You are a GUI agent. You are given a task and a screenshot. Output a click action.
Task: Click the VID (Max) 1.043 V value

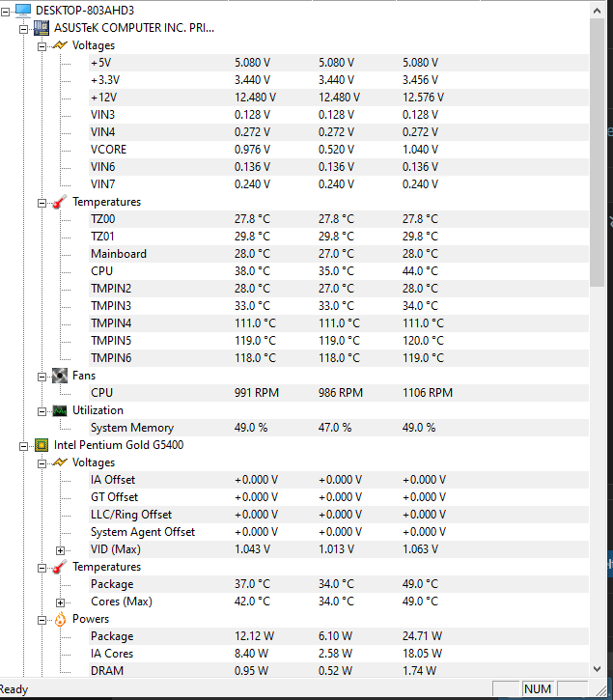[252, 549]
